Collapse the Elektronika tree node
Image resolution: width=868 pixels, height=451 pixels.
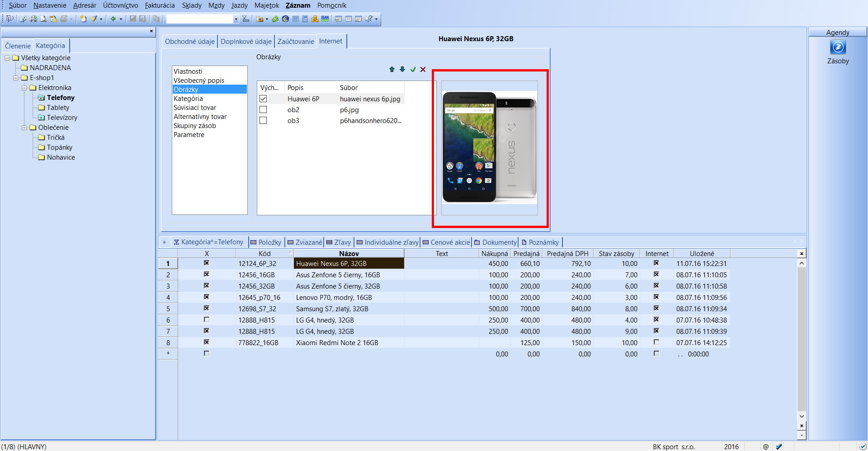pos(24,88)
